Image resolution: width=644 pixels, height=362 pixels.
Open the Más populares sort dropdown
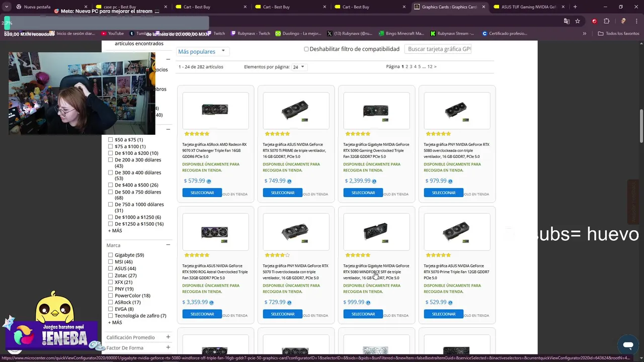point(202,51)
